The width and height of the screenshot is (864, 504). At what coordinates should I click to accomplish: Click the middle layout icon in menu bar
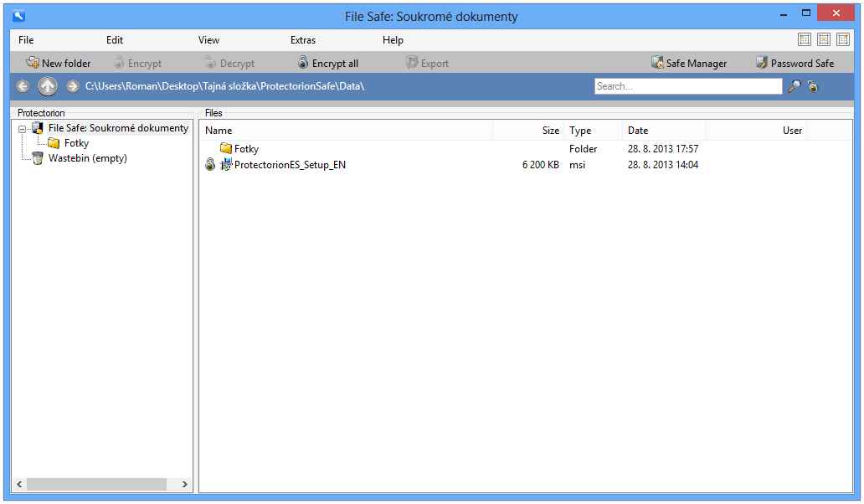tap(824, 39)
